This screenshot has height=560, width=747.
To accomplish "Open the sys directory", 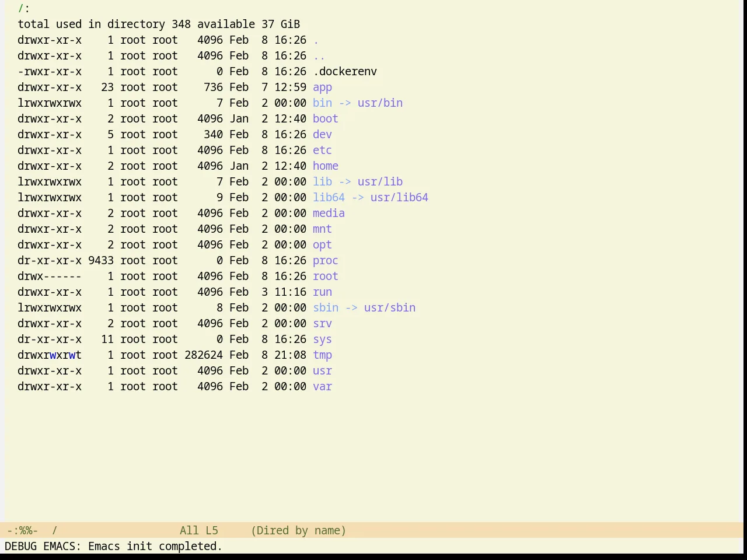I will [x=322, y=339].
